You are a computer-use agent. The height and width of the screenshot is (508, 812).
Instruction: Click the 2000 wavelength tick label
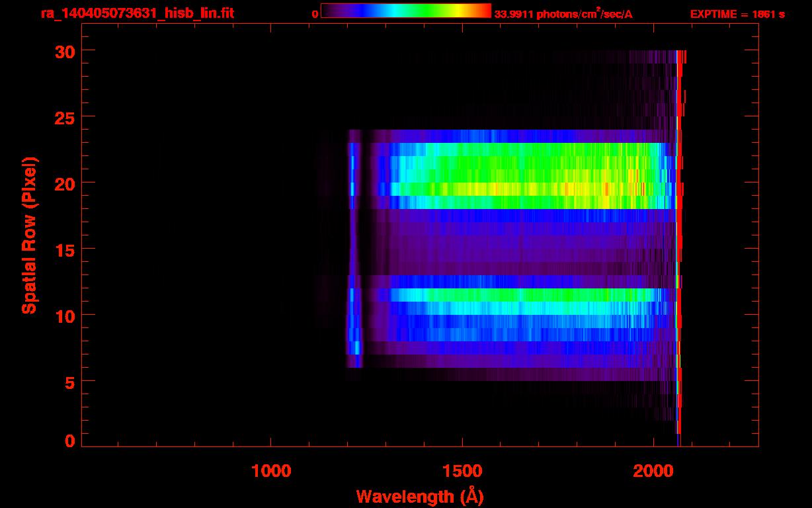click(x=653, y=471)
